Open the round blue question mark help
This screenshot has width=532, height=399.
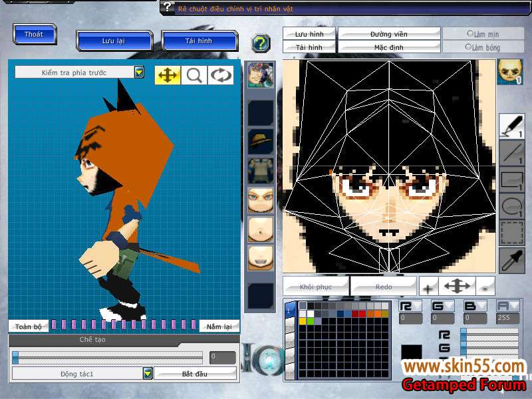(261, 43)
